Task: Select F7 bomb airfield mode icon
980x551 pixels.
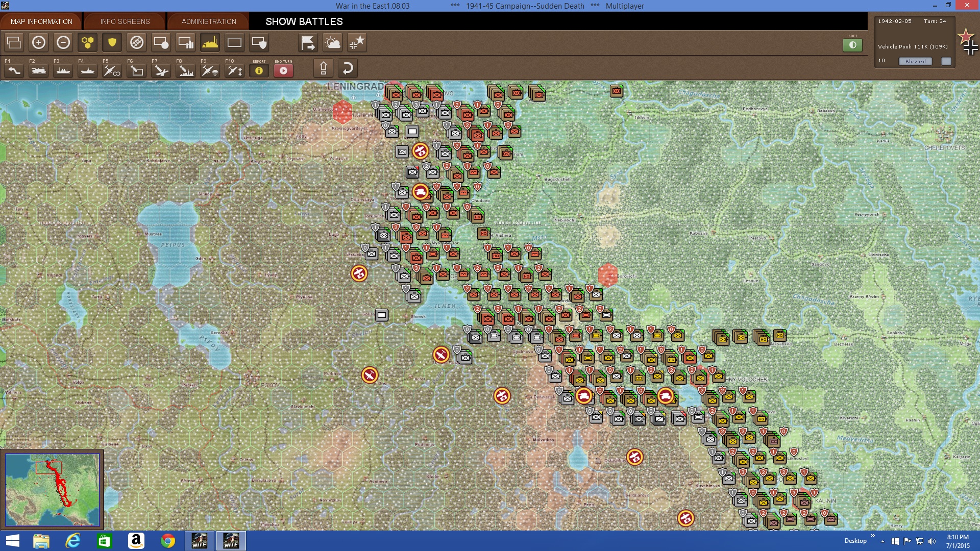Action: tap(161, 70)
